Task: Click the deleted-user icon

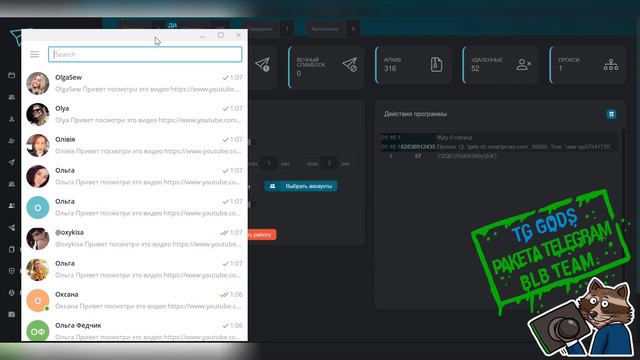Action: [x=523, y=64]
